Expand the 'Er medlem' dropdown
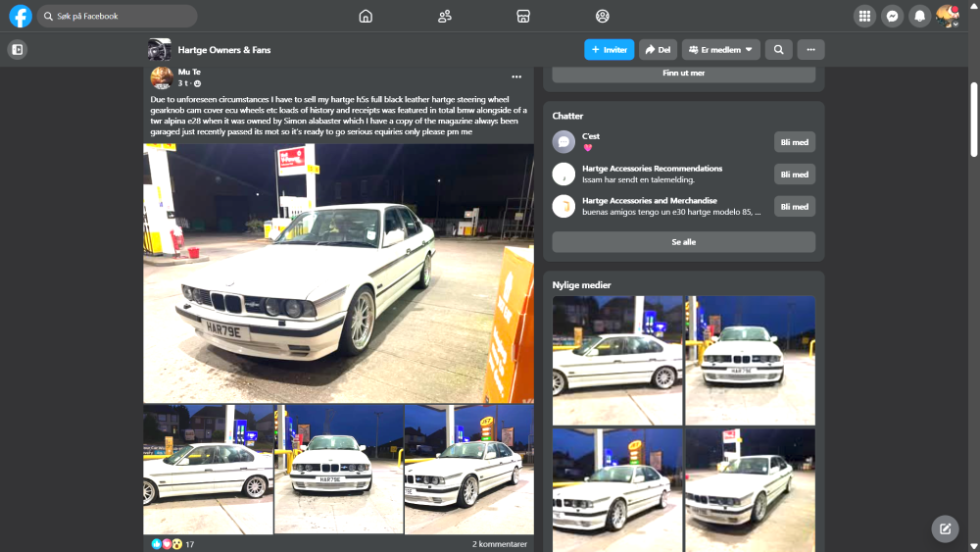980x552 pixels. tap(721, 49)
